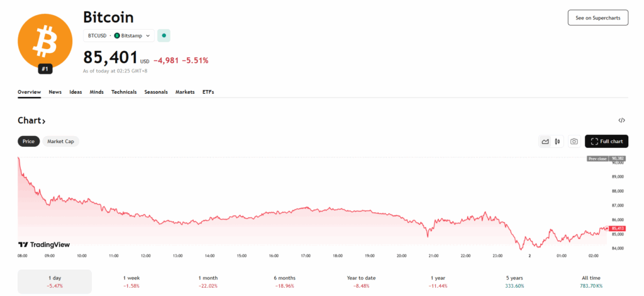Take a chart snapshot with camera icon
Screen dimensions: 644x296
574,142
